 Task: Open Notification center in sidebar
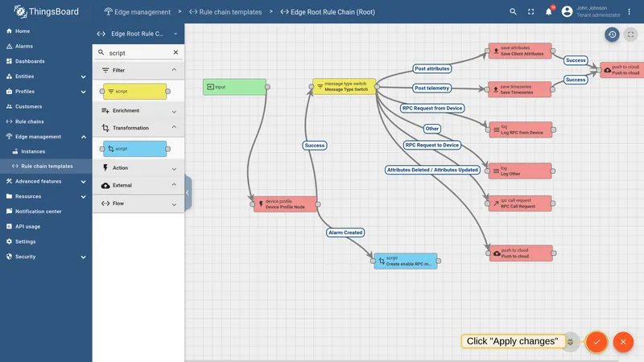[x=46, y=212]
